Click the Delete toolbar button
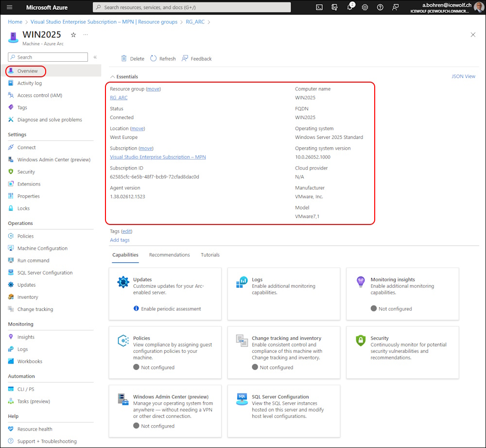Viewport: 486px width, 448px height. pyautogui.click(x=133, y=59)
